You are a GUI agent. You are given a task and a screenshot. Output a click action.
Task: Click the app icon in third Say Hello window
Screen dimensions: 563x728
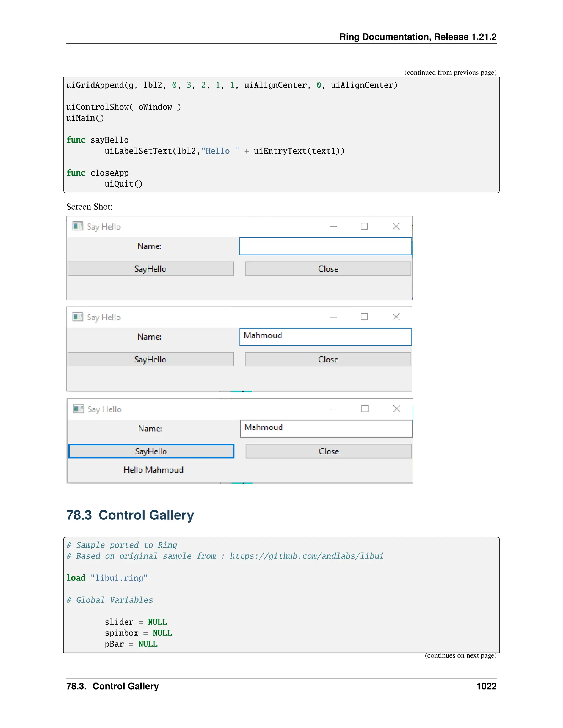click(78, 409)
